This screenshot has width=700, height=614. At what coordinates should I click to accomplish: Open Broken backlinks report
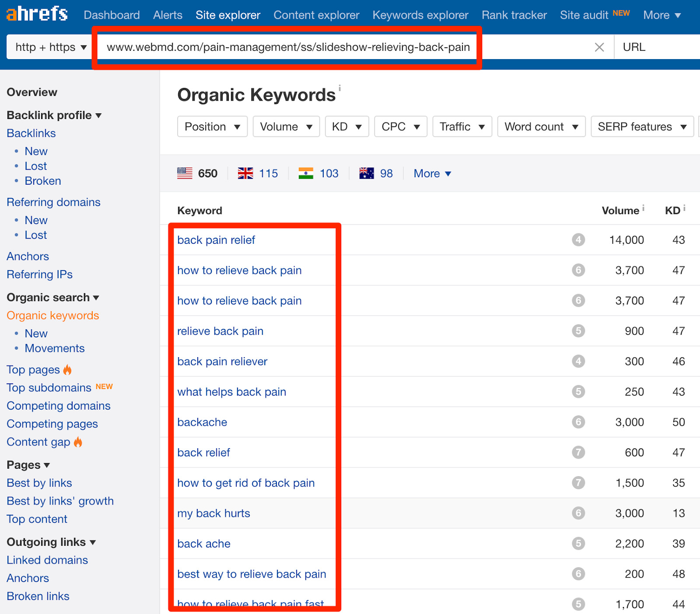click(x=43, y=181)
